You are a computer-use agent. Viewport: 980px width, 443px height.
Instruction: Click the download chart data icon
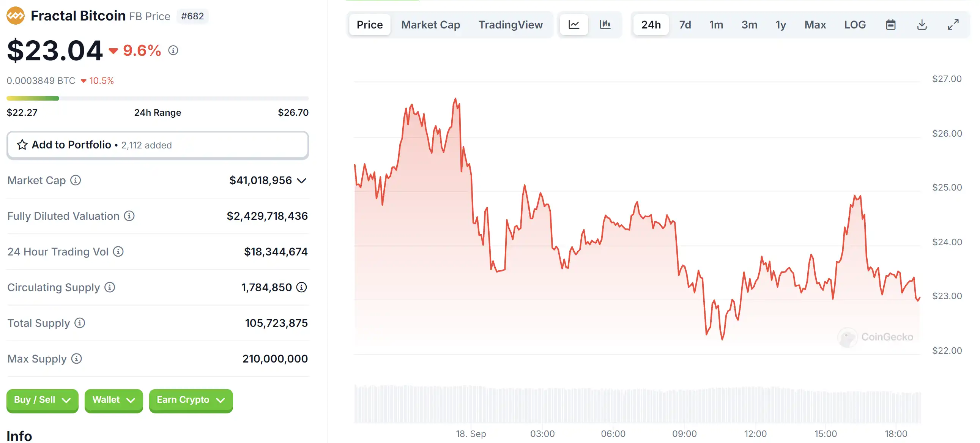[x=922, y=25]
